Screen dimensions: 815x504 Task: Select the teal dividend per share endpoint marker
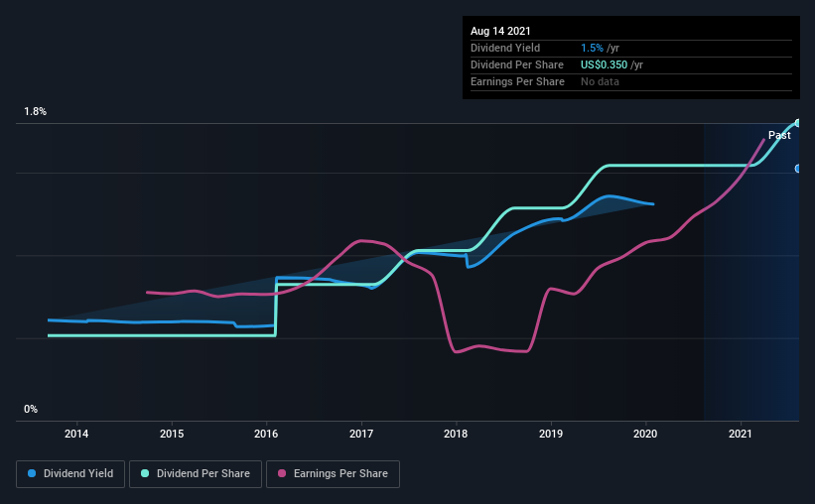tap(797, 123)
